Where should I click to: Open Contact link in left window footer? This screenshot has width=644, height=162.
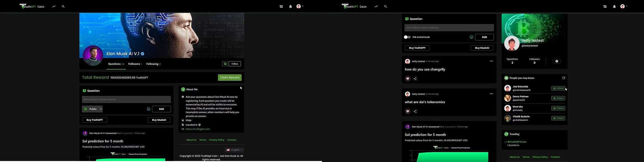click(x=232, y=140)
